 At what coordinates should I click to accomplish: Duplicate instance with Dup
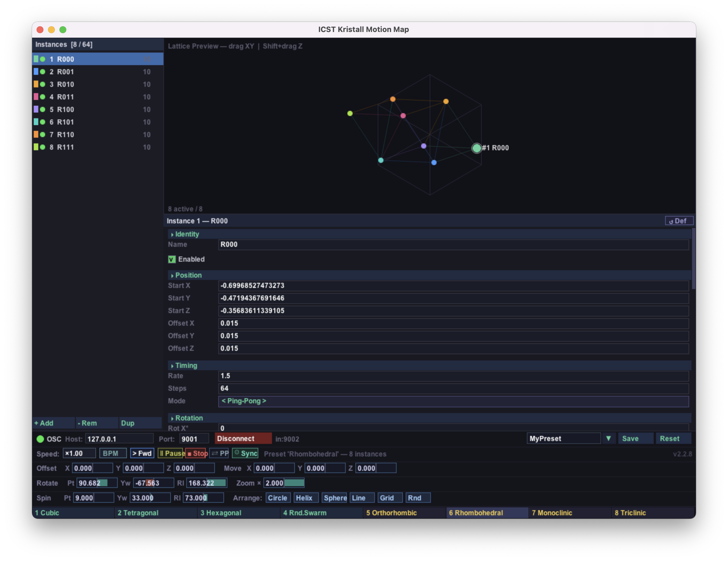140,423
